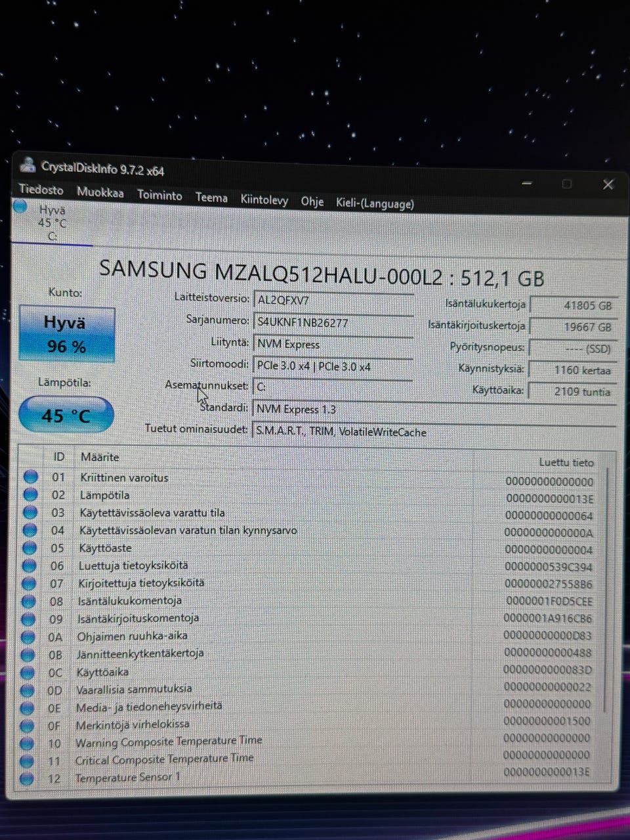Click the Siirtomoodi field PCIe 3.0 x4
Screen dimensions: 630x840
pos(333,366)
